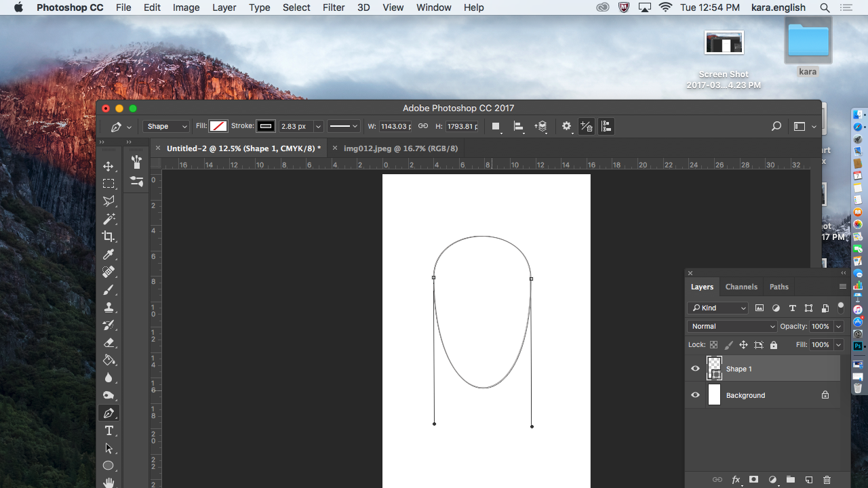The width and height of the screenshot is (868, 488).
Task: Open the Add layer style menu
Action: coord(736,479)
